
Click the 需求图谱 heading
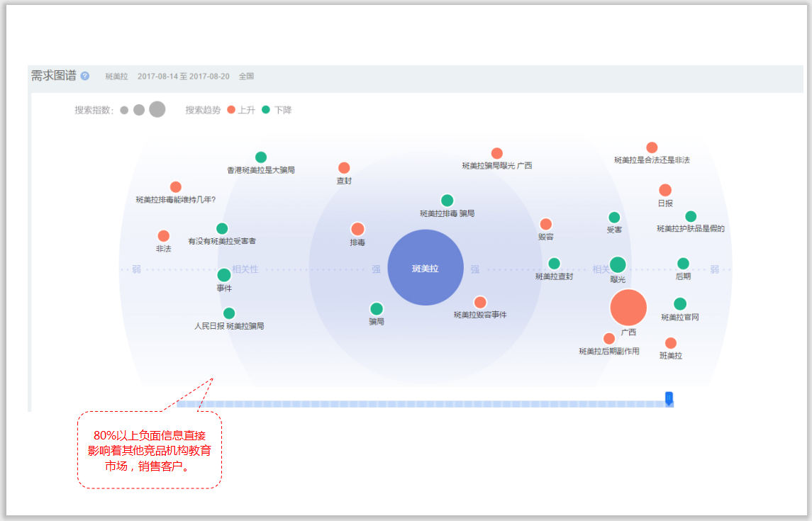pyautogui.click(x=53, y=76)
